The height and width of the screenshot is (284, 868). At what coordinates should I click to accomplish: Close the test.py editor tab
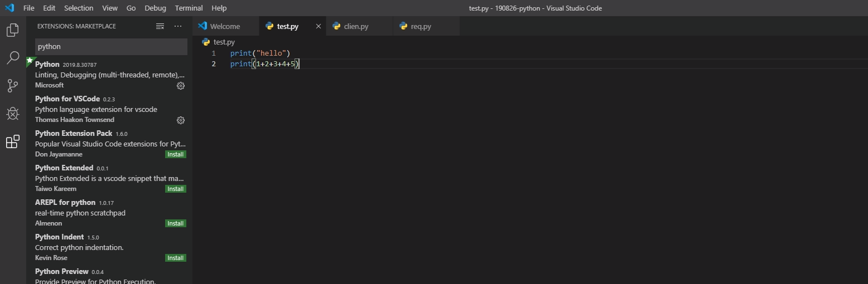319,26
